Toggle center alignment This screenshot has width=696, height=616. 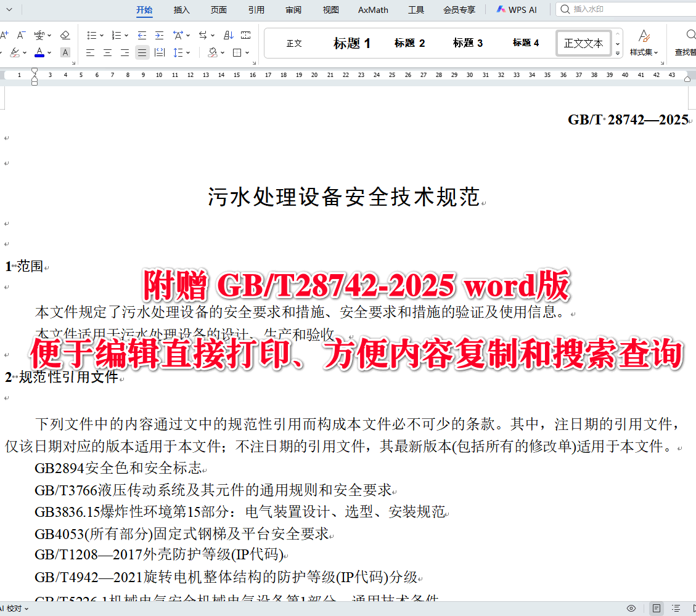[x=107, y=52]
